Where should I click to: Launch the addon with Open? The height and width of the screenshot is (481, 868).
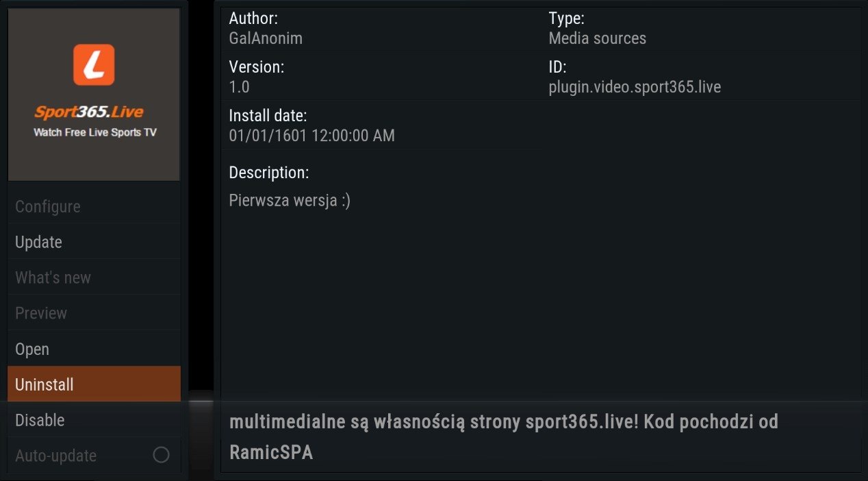point(94,349)
